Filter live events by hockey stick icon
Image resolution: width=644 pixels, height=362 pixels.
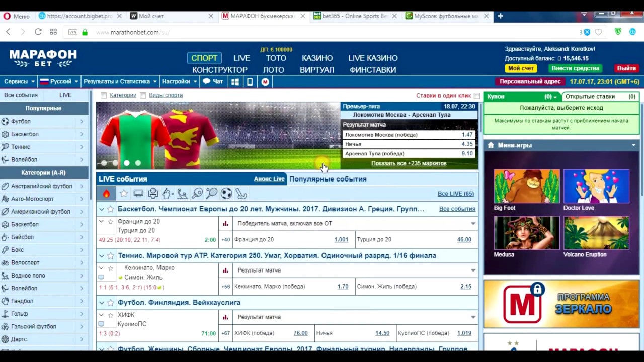point(241,194)
